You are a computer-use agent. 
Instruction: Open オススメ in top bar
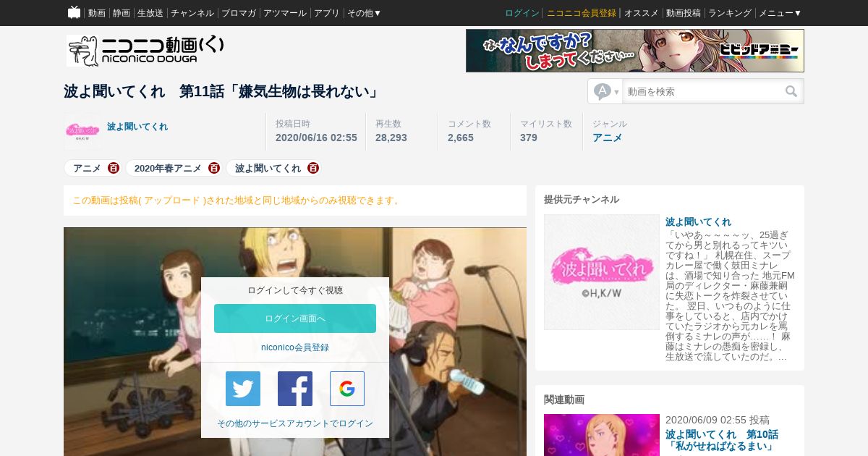click(642, 13)
